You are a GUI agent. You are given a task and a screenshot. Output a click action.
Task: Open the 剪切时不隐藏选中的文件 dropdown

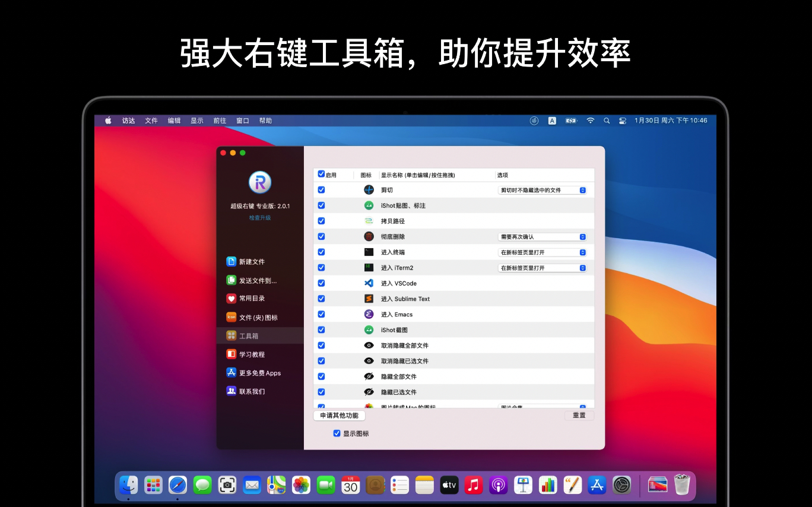coord(543,190)
